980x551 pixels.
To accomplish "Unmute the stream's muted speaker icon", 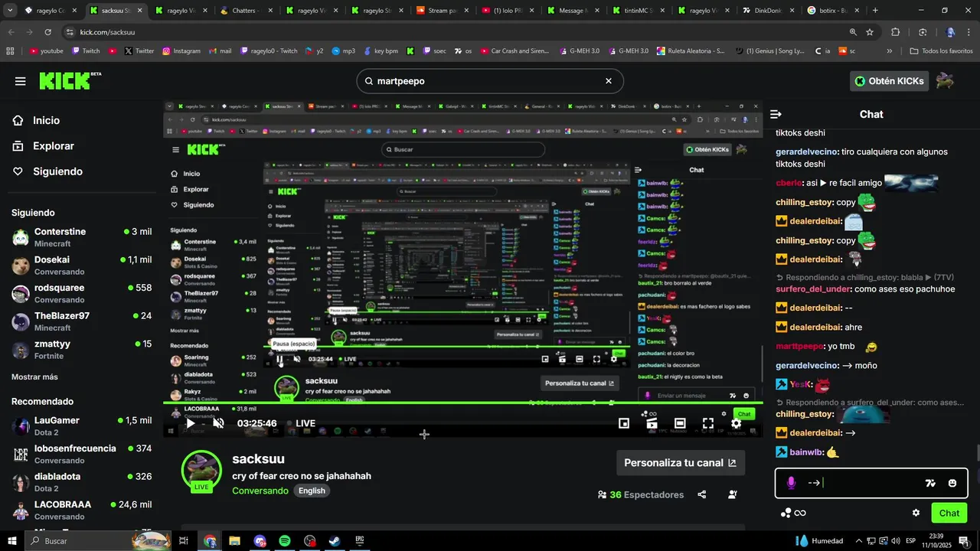I will (x=218, y=423).
